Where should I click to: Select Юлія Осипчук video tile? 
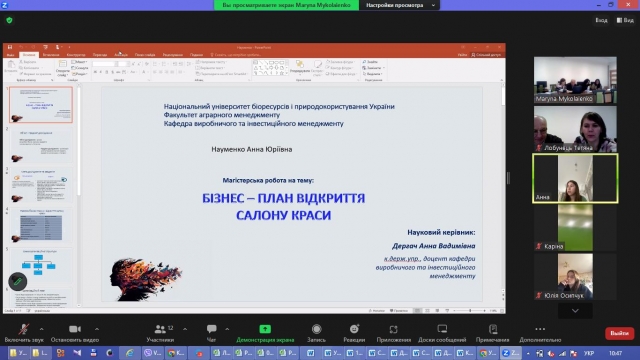coord(575,277)
